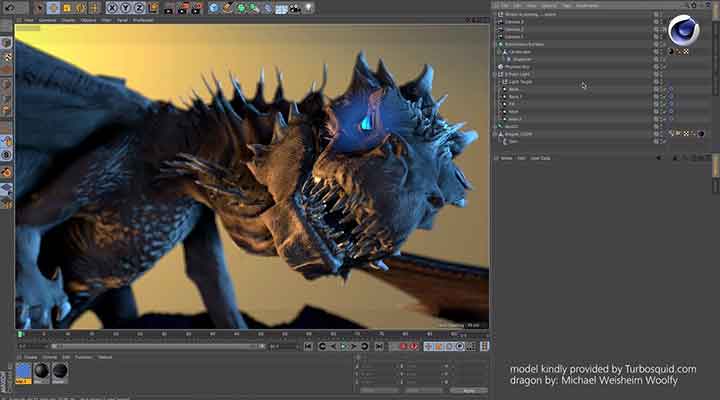Click the Undo arrow icon
Screen dimensions: 720x400
click(9, 8)
